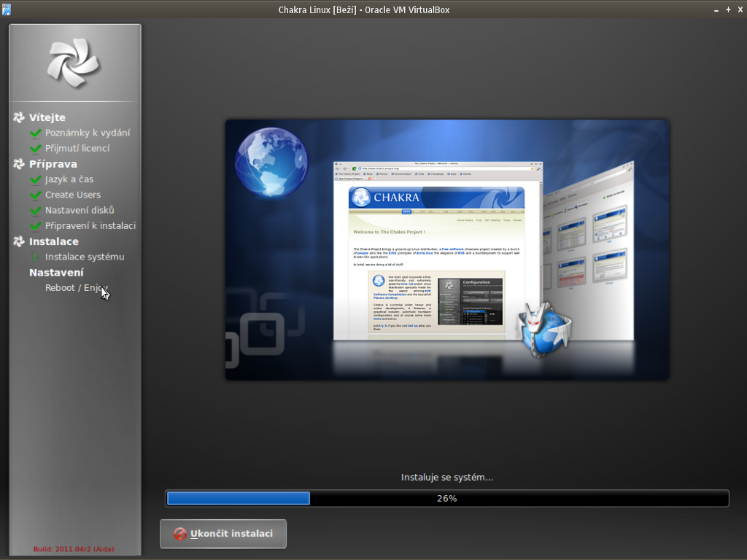The image size is (747, 560).
Task: Select the Připravení k instalaci step
Action: [x=90, y=226]
